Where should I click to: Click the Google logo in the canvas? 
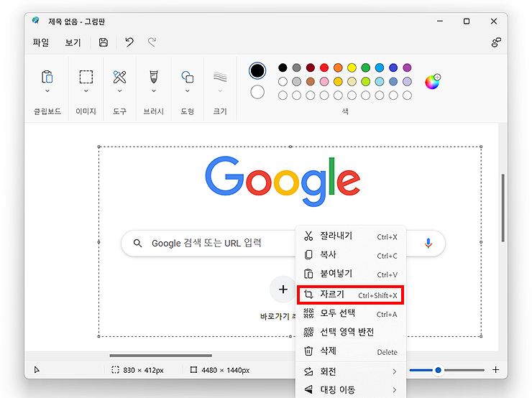click(283, 181)
